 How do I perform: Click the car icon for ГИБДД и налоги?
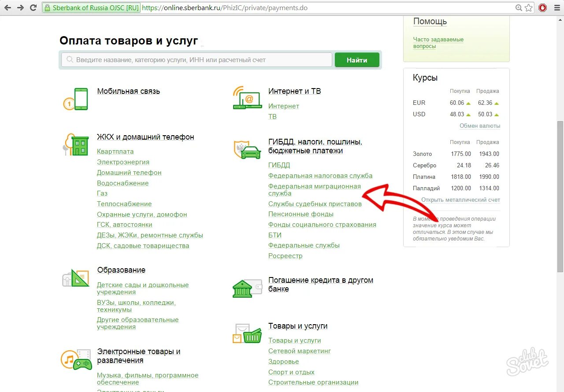pyautogui.click(x=250, y=152)
